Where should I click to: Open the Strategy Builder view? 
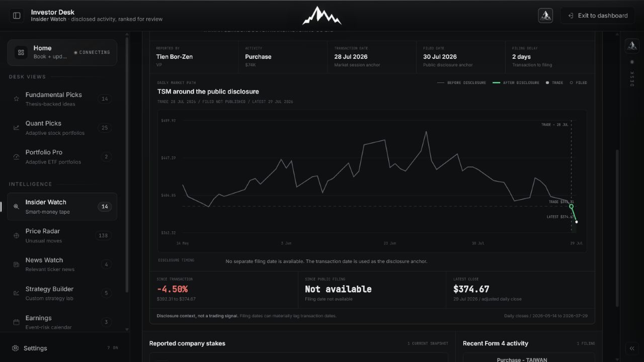62,293
